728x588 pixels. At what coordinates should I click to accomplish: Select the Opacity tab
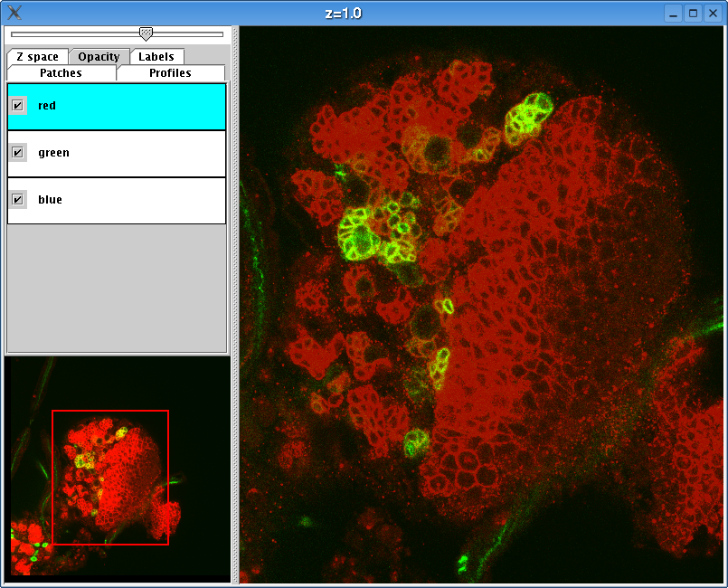[99, 57]
